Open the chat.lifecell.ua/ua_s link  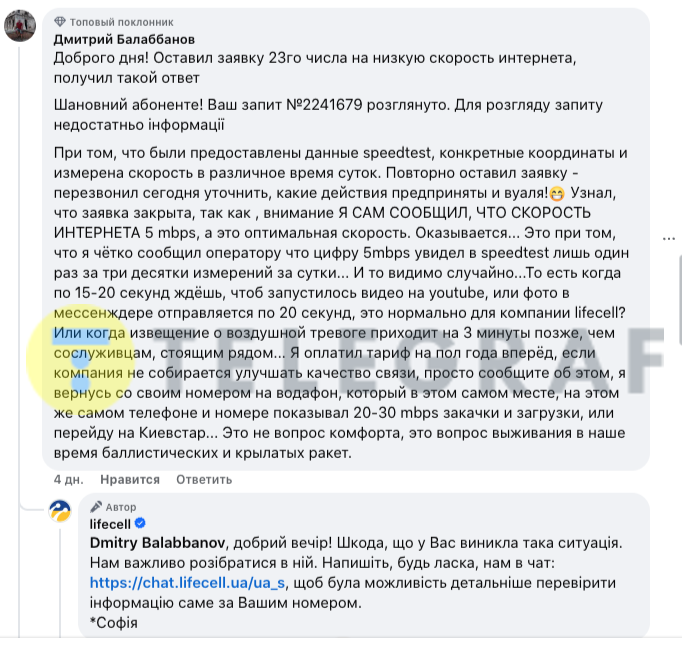coord(187,583)
